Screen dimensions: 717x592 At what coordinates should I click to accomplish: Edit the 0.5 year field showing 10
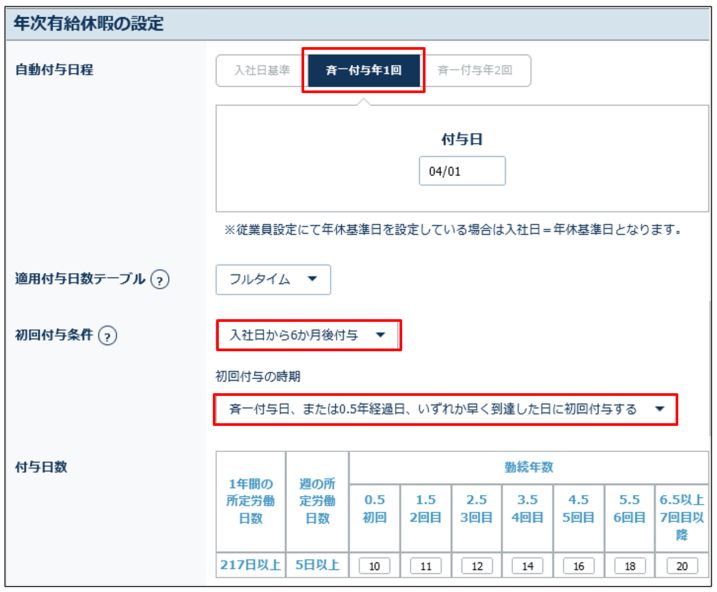375,566
